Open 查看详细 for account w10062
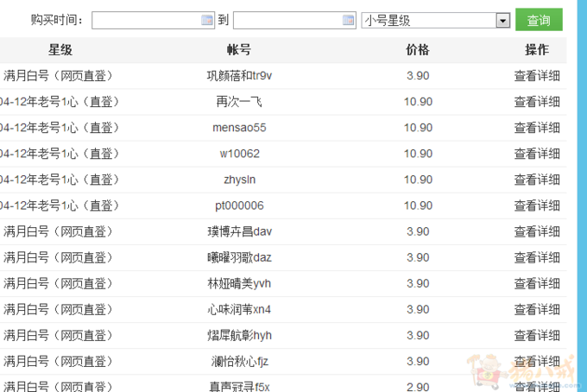 click(537, 154)
